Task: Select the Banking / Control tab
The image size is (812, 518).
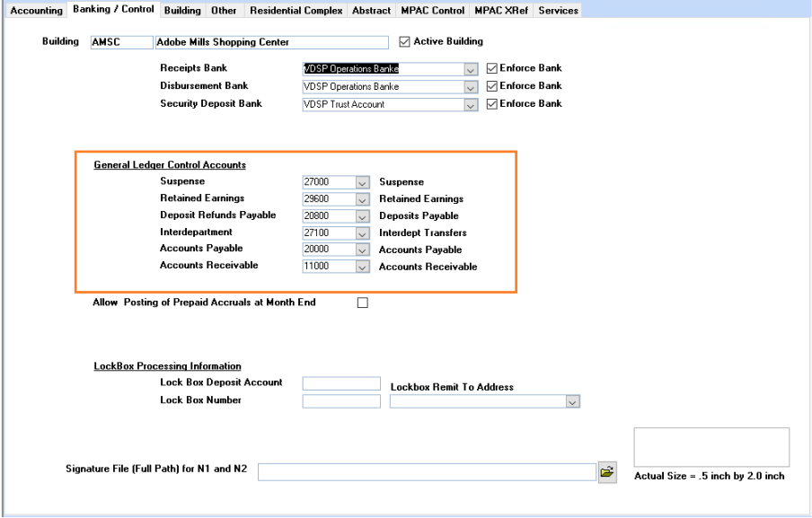Action: [x=113, y=9]
